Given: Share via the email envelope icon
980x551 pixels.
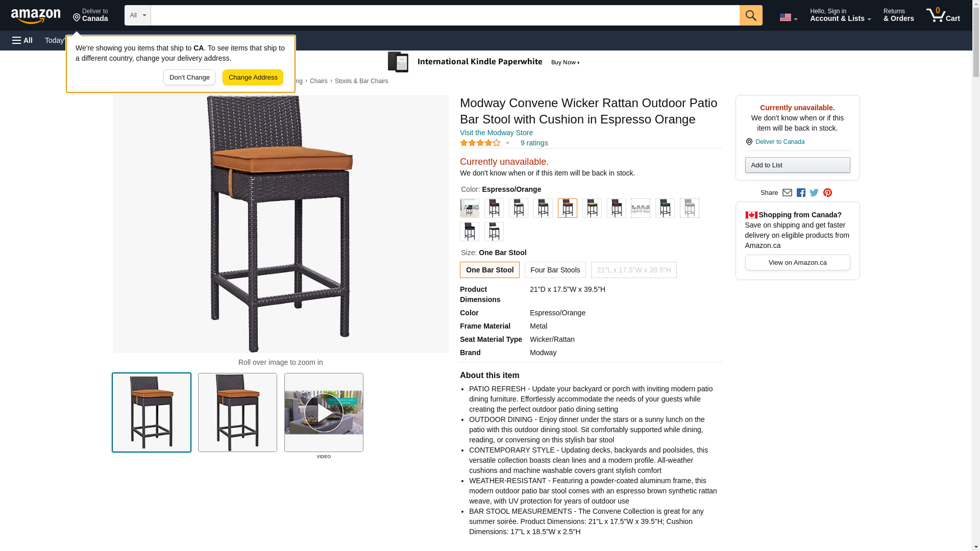Looking at the screenshot, I should click(787, 193).
